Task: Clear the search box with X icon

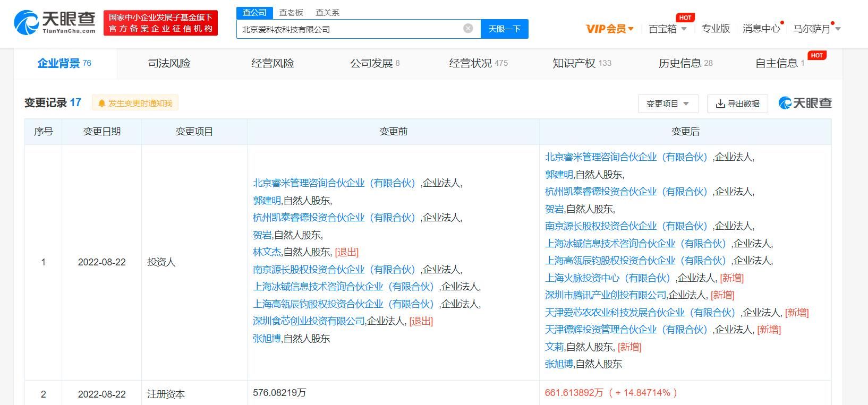Action: tap(468, 29)
